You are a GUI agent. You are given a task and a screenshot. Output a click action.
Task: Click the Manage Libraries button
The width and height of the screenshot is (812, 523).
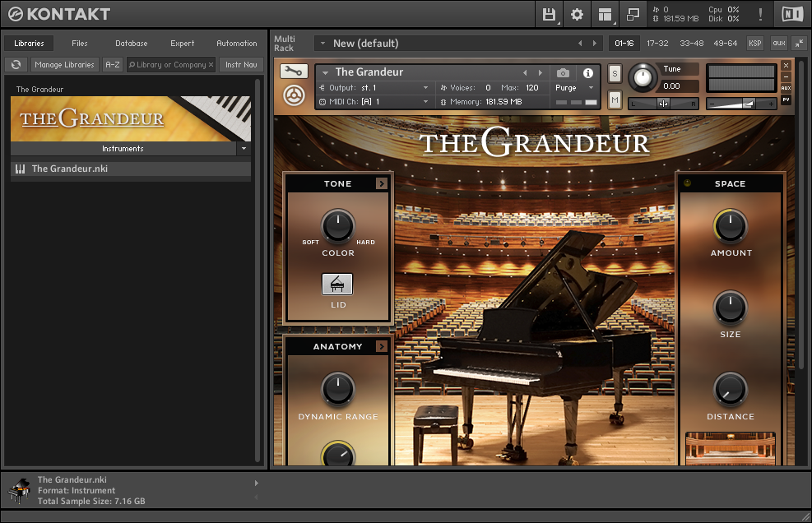click(x=65, y=64)
